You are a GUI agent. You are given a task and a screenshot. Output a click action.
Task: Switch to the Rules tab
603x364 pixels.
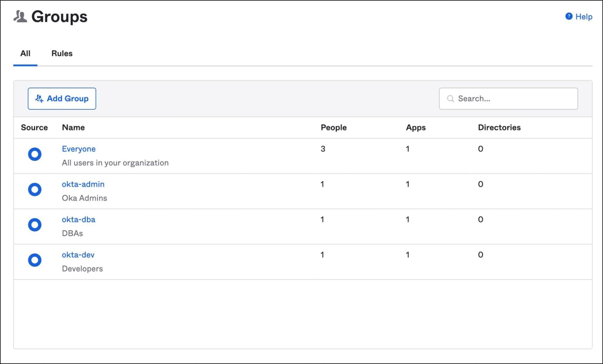pos(62,53)
